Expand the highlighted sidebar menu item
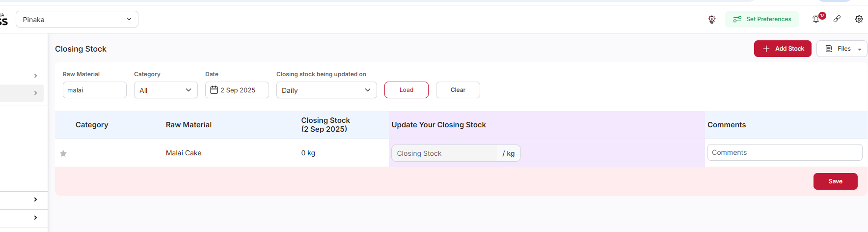Viewport: 868px width, 232px height. [35, 93]
